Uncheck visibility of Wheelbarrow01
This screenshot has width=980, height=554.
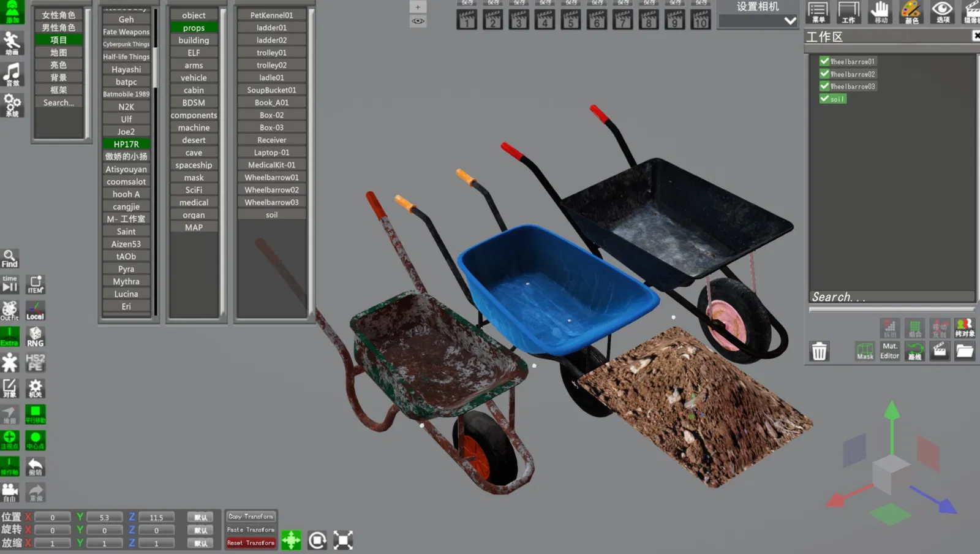coord(824,61)
